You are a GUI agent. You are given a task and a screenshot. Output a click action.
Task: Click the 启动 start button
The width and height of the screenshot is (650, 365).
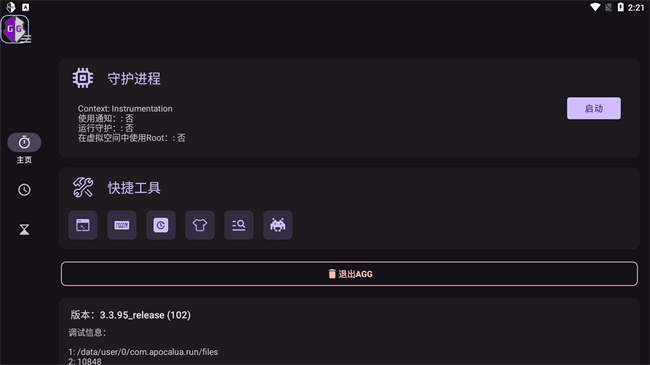tap(594, 108)
